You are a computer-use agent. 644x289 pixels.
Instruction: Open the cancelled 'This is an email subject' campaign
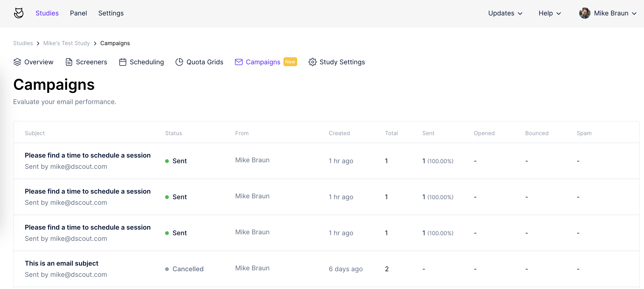pyautogui.click(x=62, y=263)
